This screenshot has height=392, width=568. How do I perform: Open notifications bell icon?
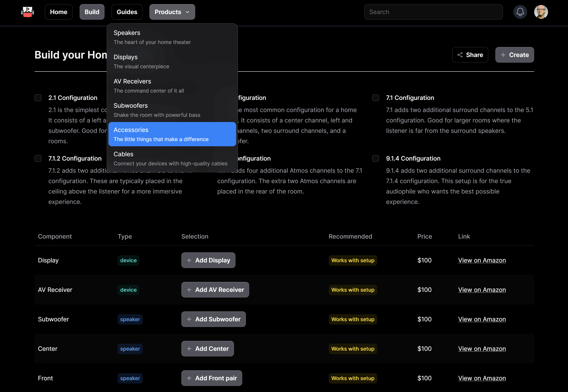coord(520,12)
